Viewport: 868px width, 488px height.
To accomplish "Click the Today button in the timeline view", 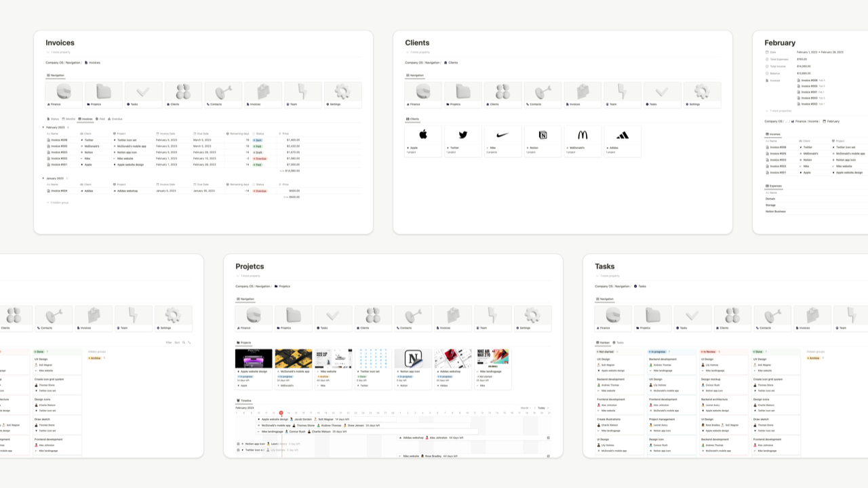I will [x=540, y=408].
